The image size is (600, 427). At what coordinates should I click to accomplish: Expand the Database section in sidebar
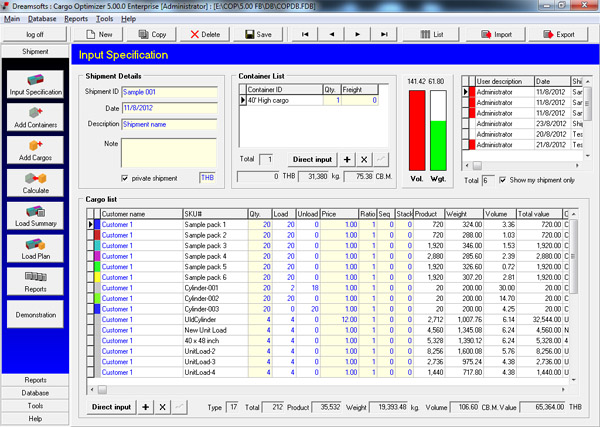pos(35,393)
